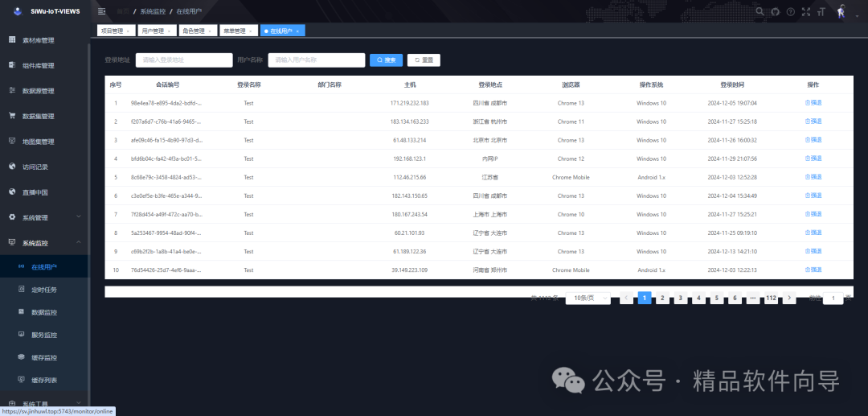Go to page 3

click(x=681, y=298)
